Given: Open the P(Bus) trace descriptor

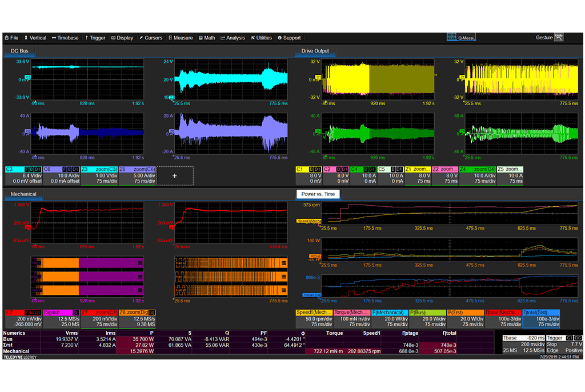Looking at the screenshot, I should tap(427, 318).
